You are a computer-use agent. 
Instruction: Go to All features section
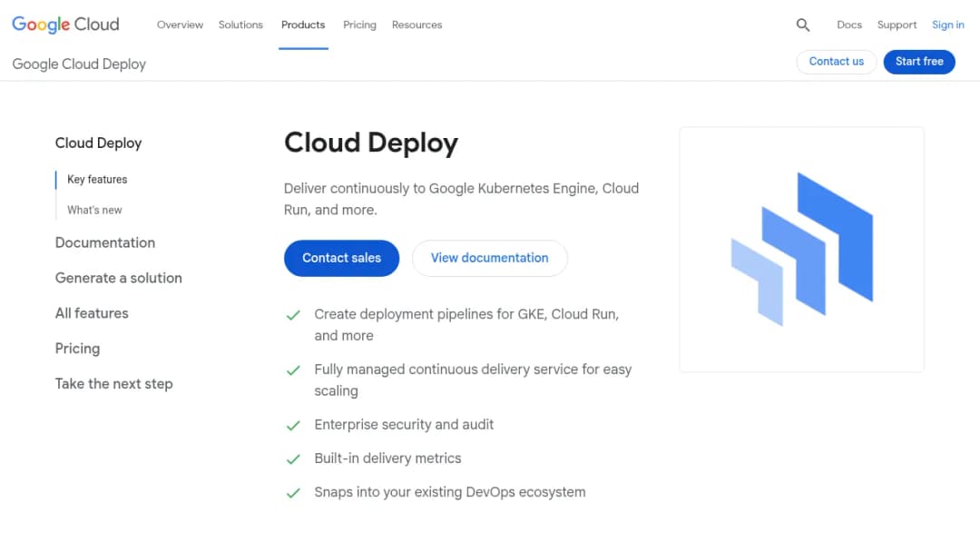coord(92,313)
